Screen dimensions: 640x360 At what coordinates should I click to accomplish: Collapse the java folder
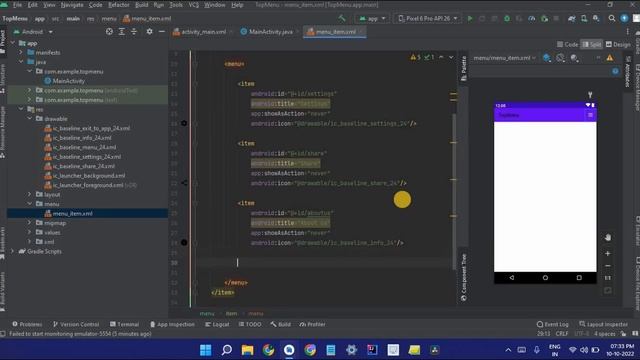point(21,62)
